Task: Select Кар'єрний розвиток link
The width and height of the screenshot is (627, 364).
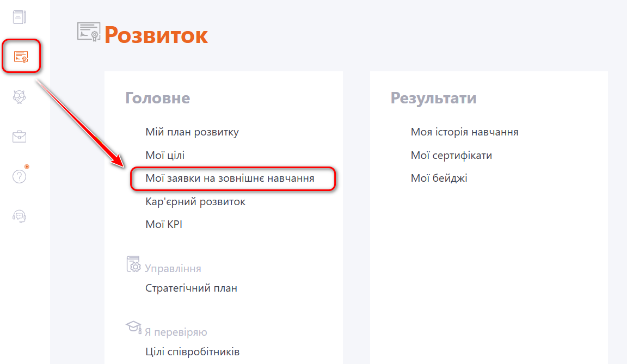Action: tap(195, 201)
